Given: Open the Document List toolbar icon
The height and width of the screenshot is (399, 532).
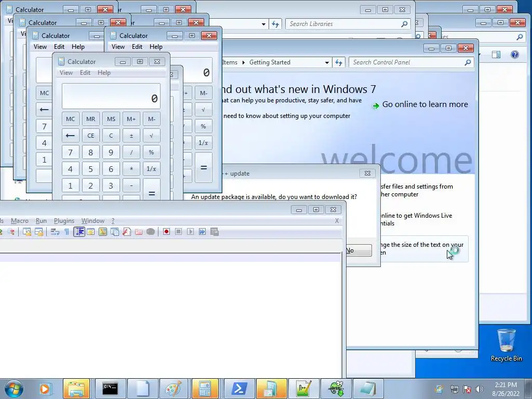Looking at the screenshot, I should (x=115, y=232).
